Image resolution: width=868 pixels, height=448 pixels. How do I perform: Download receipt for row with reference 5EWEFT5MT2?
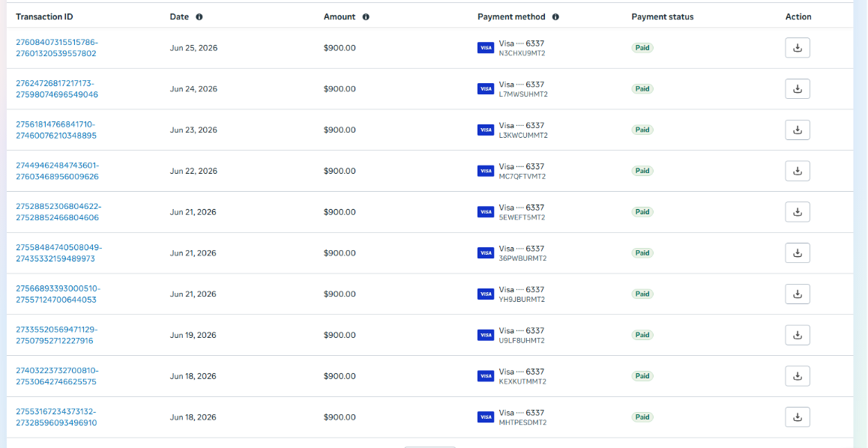[797, 212]
